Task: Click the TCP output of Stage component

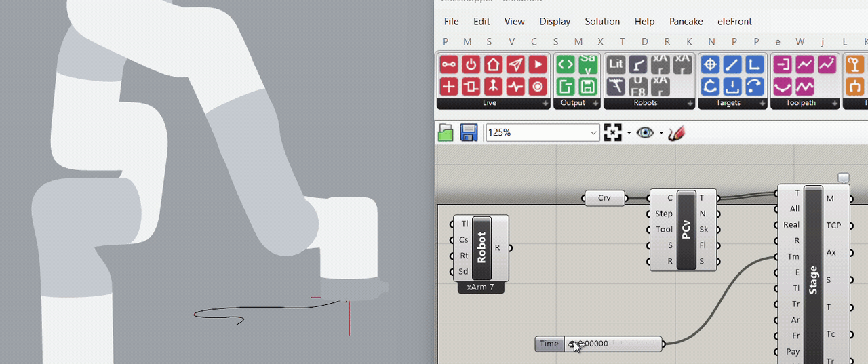Action: [834, 225]
